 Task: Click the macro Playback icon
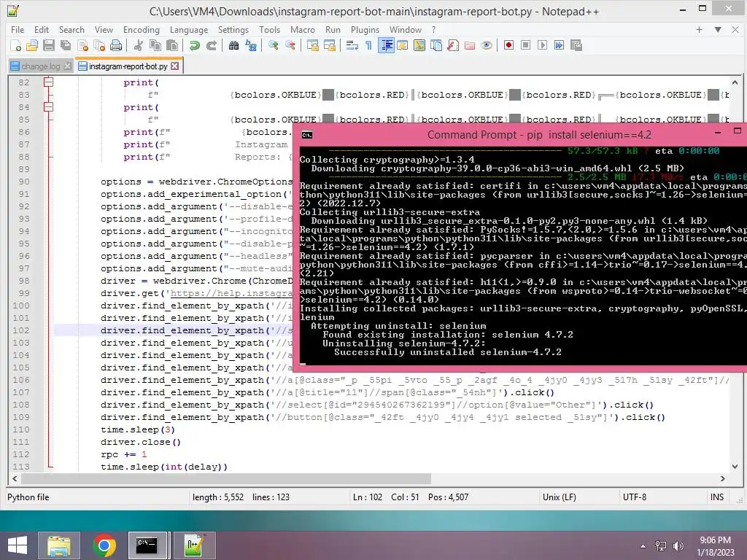coord(542,45)
